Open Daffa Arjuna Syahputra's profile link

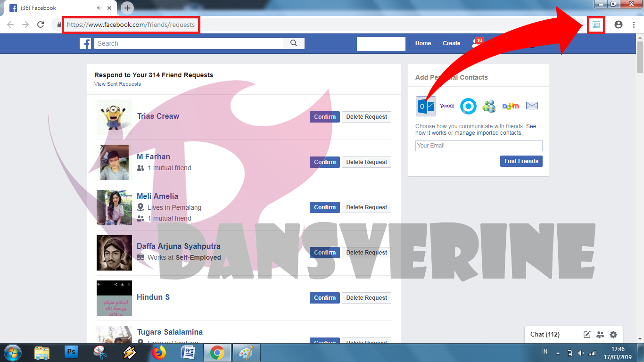tap(179, 246)
